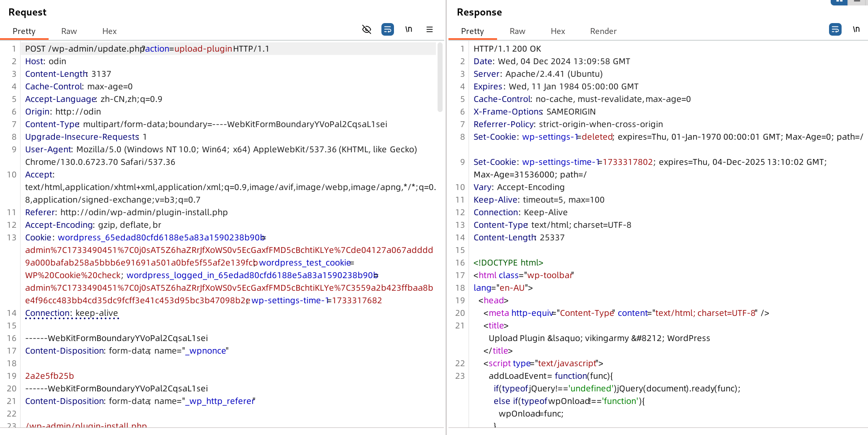The width and height of the screenshot is (868, 435).
Task: Select the en-AU lang attribute value
Action: click(x=512, y=288)
